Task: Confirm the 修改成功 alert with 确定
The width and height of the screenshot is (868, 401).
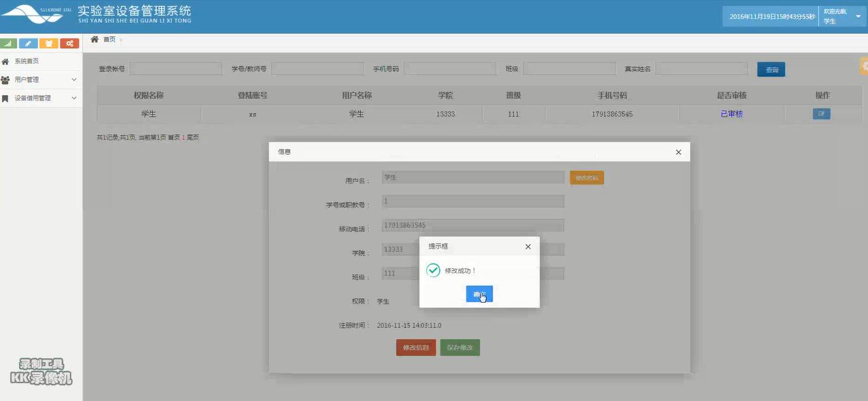Action: coord(480,293)
